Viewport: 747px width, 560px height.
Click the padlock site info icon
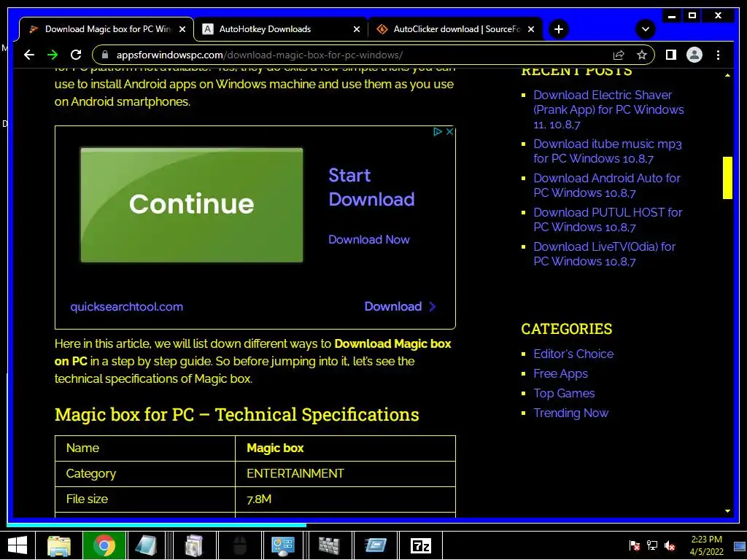[x=105, y=55]
